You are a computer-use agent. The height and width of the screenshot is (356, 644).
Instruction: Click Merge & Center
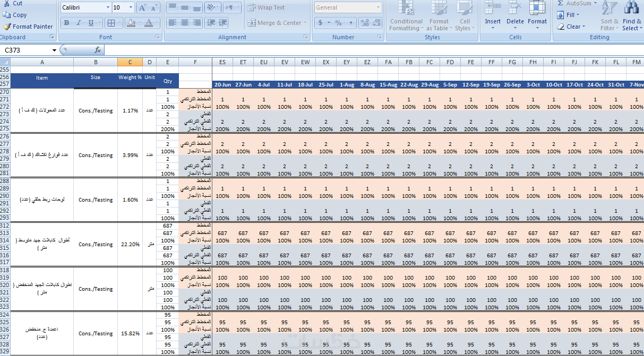(274, 23)
